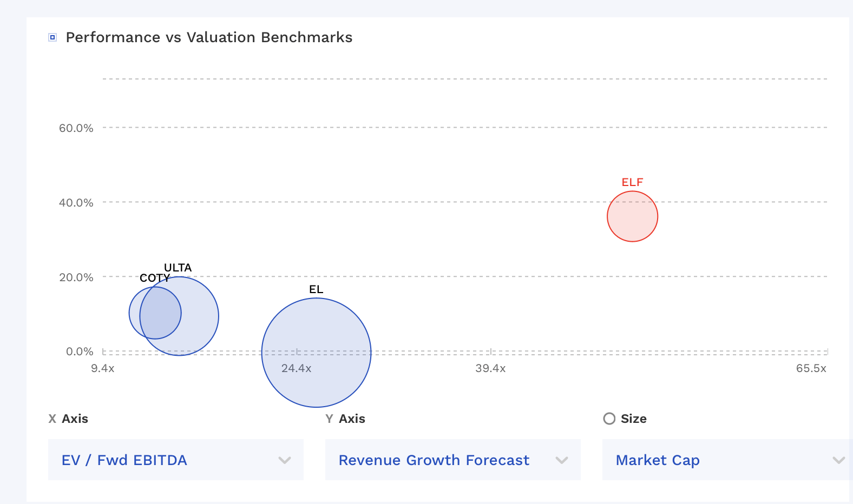Expand the Size selector chevron

click(x=838, y=460)
